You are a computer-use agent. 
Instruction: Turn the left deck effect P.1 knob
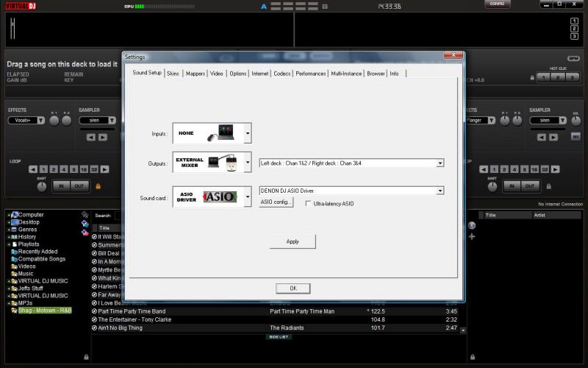click(54, 121)
